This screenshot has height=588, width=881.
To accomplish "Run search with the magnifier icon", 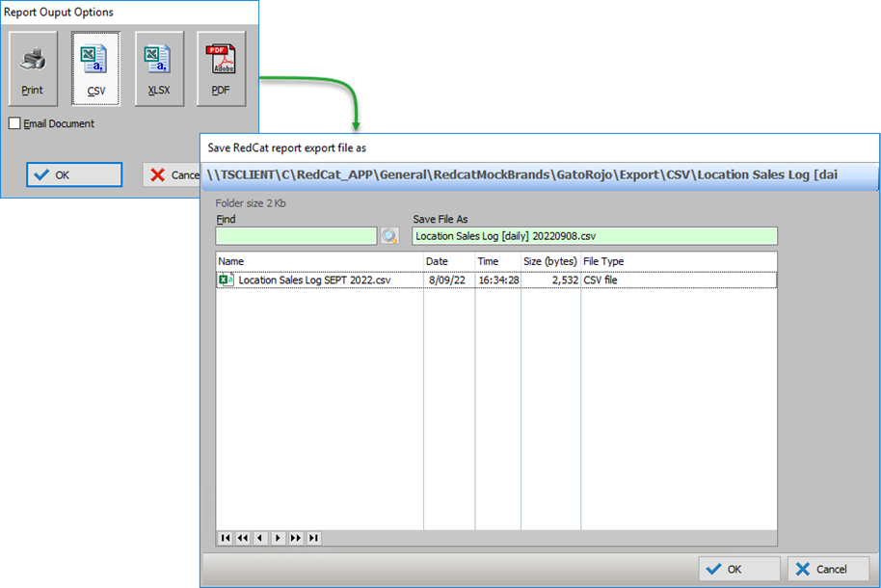I will (x=389, y=236).
